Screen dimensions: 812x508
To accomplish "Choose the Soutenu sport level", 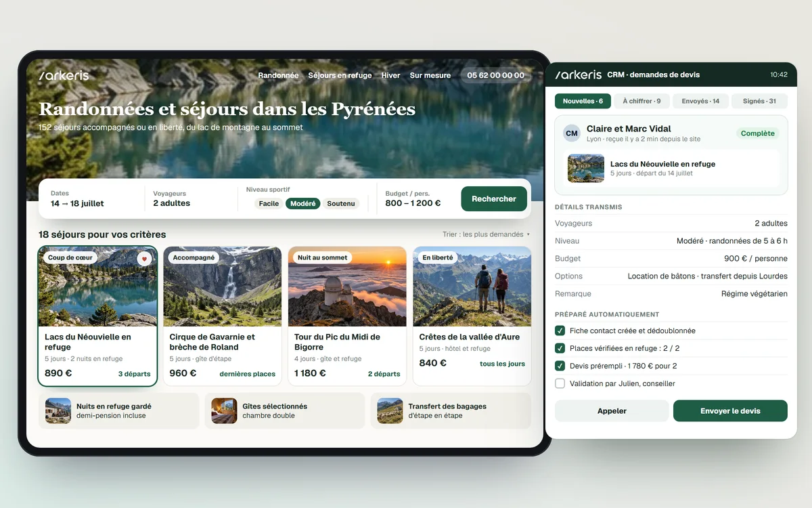I will [x=341, y=203].
